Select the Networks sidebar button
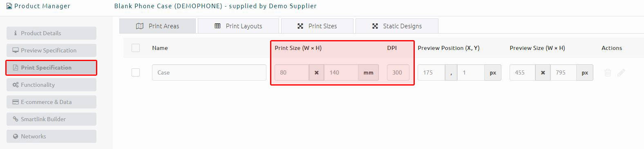The image size is (644, 149). [x=51, y=136]
